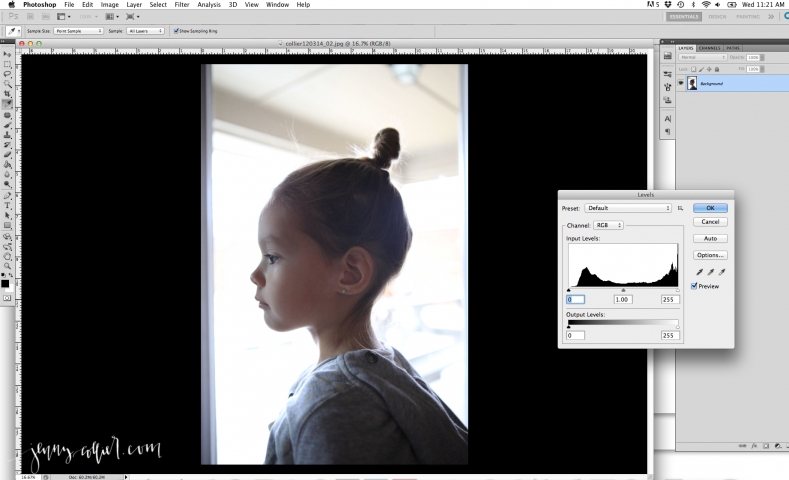Toggle the Show Sampling Ring checkbox
This screenshot has width=789, height=480.
pyautogui.click(x=177, y=31)
